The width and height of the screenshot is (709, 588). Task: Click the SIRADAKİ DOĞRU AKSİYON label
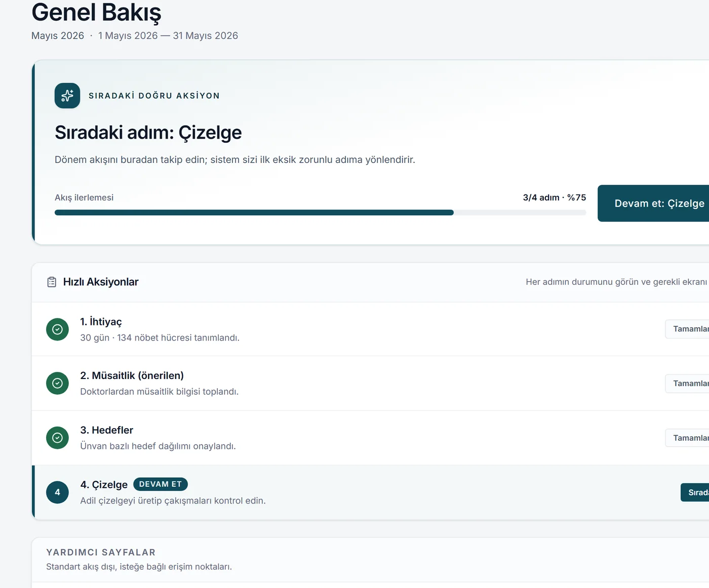tap(154, 96)
